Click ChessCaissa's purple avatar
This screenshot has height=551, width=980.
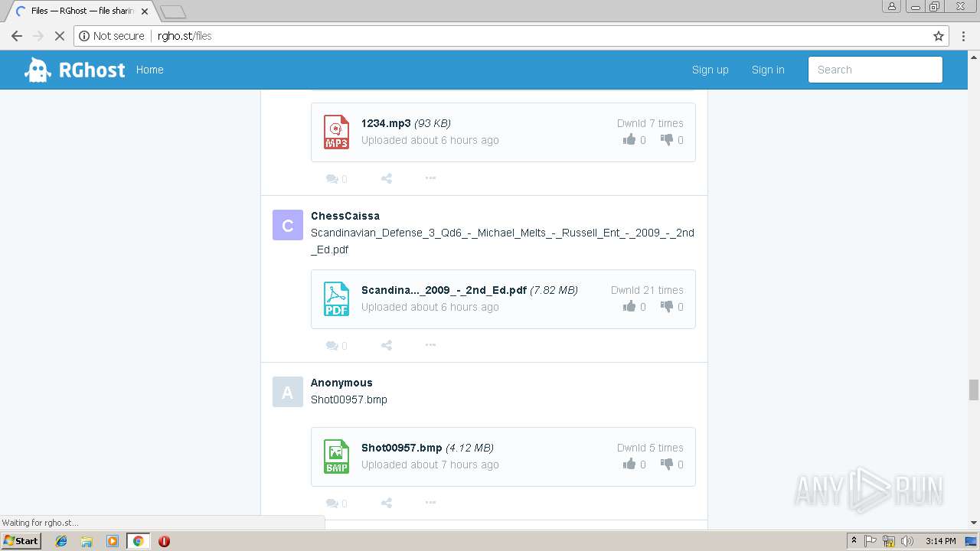tap(288, 225)
